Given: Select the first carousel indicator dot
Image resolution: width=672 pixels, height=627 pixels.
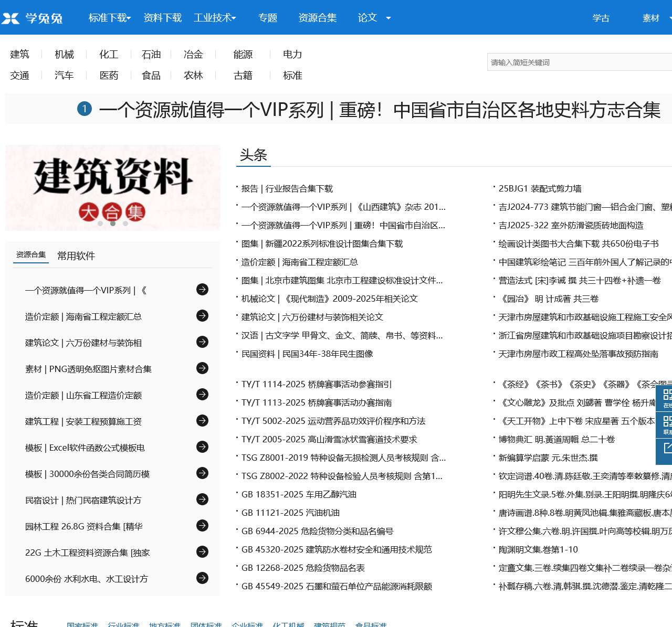Looking at the screenshot, I should (x=100, y=224).
